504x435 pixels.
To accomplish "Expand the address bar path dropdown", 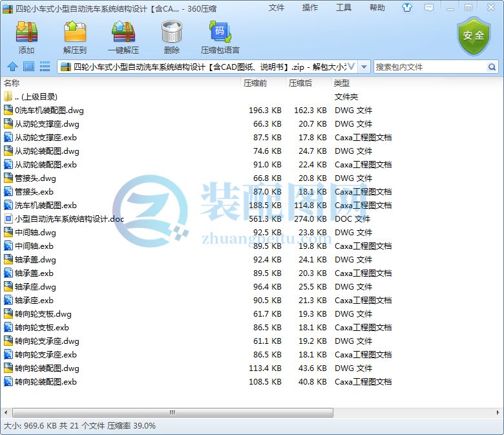I will pos(364,67).
